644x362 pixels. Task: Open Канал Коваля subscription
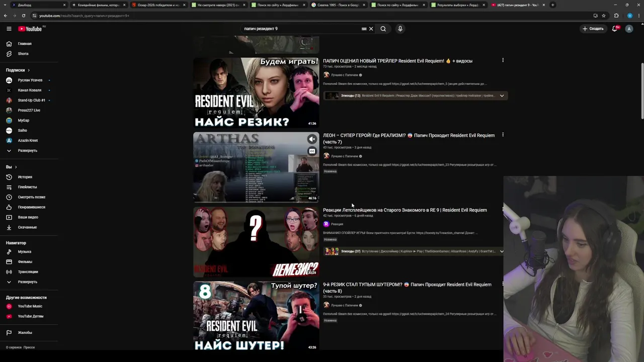click(29, 90)
